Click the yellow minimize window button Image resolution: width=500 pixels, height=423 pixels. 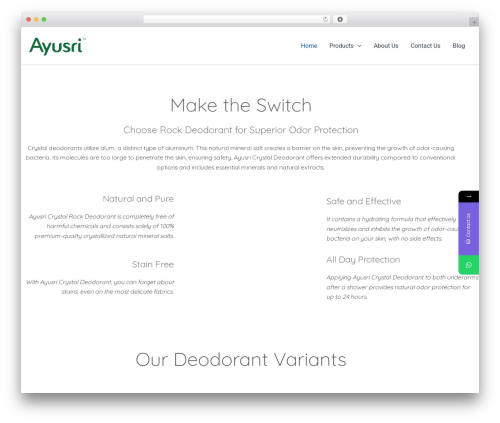click(x=36, y=19)
